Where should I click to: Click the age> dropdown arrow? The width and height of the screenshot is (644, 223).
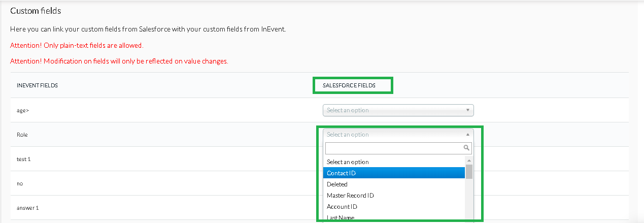(467, 110)
